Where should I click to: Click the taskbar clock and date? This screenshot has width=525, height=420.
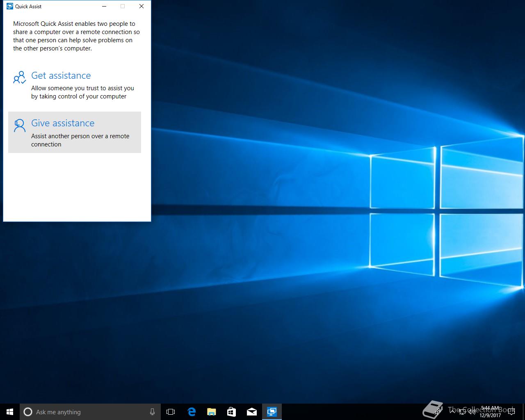click(x=490, y=412)
